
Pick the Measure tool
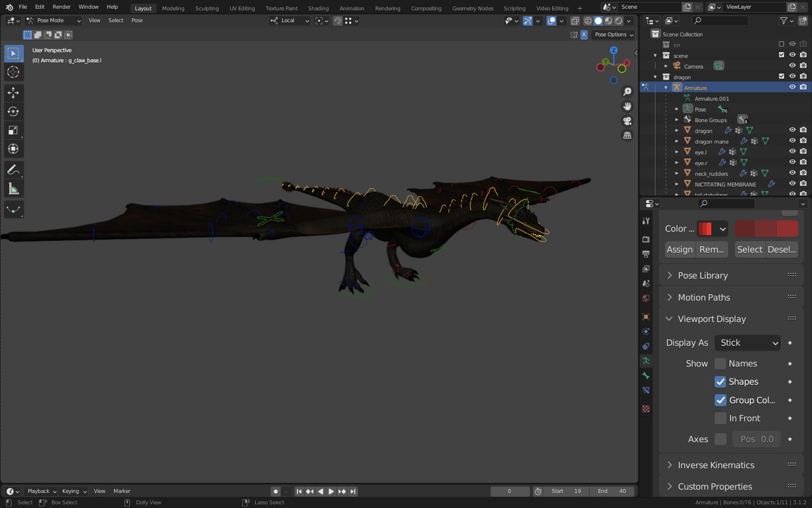(14, 189)
